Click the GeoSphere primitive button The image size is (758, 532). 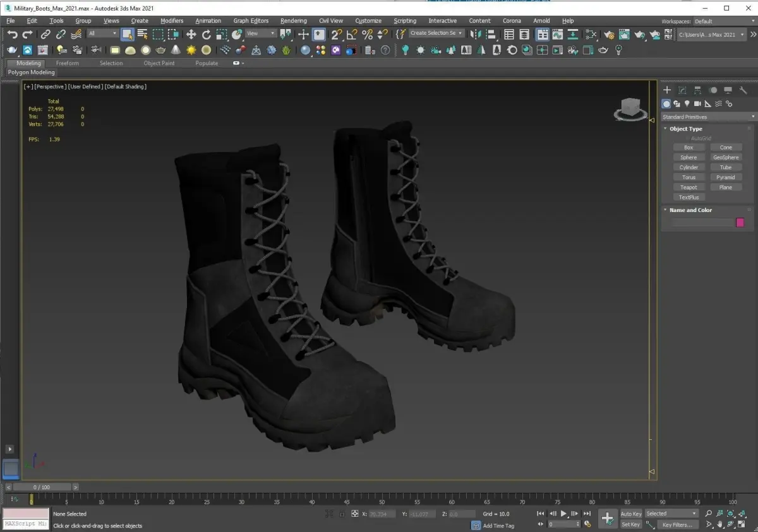(726, 157)
